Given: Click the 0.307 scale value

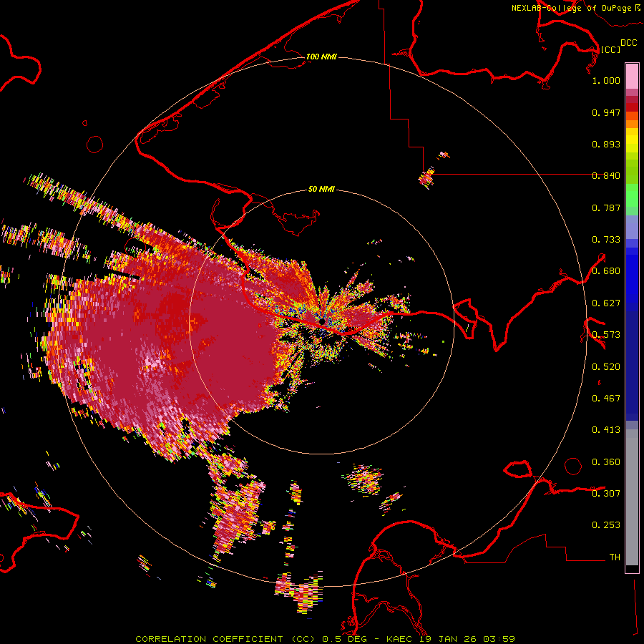Looking at the screenshot, I should tap(606, 494).
